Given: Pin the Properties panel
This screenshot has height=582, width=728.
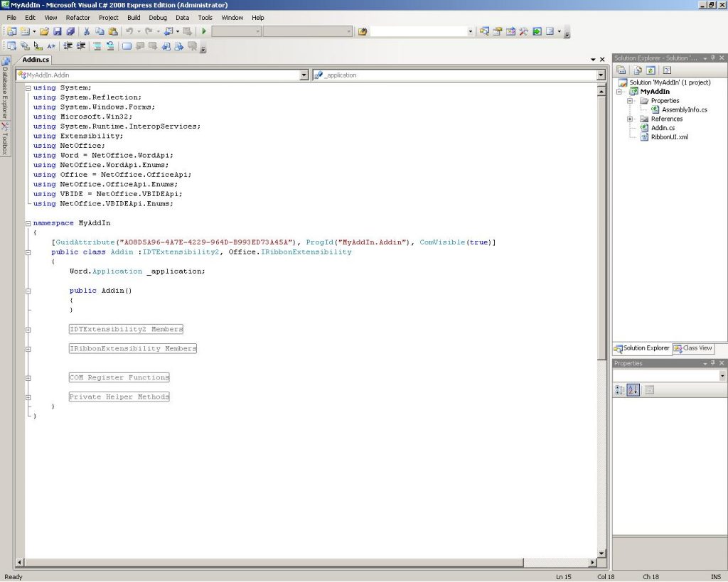Looking at the screenshot, I should pyautogui.click(x=713, y=363).
